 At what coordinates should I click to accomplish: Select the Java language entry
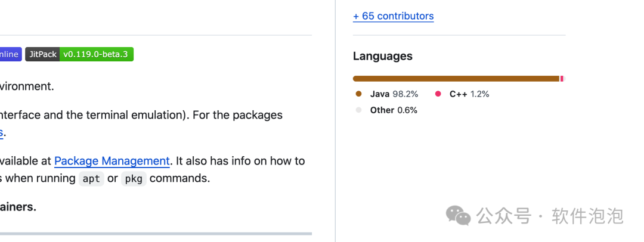[x=387, y=94]
